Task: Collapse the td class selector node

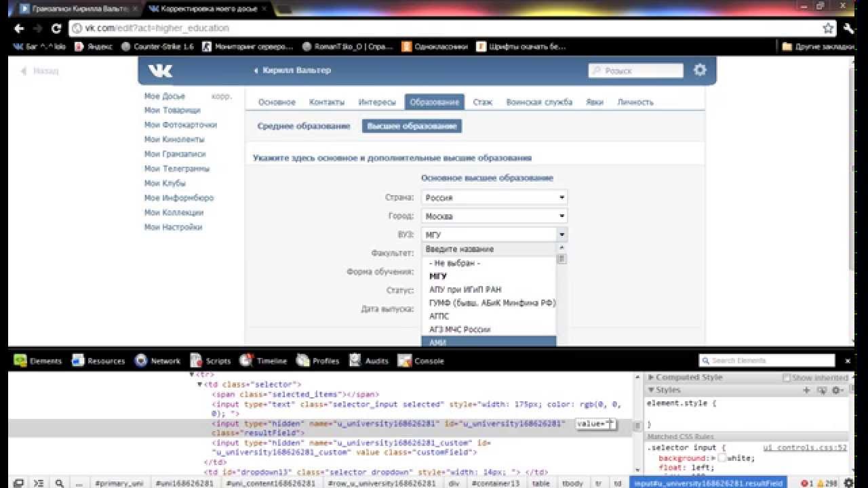Action: click(200, 384)
